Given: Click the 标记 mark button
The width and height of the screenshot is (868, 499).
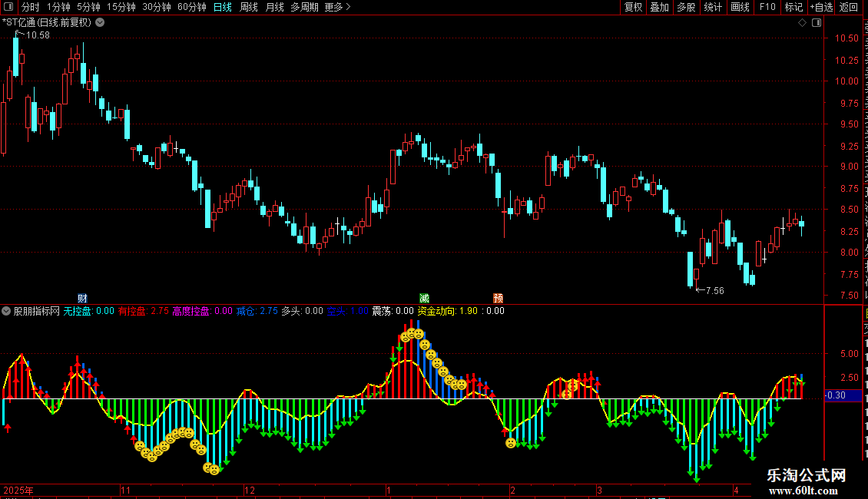Looking at the screenshot, I should point(793,7).
